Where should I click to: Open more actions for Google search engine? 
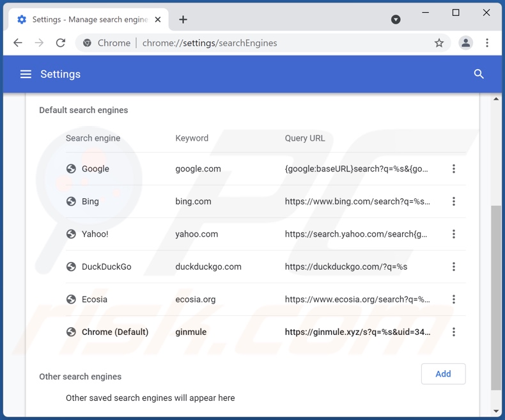coord(454,169)
